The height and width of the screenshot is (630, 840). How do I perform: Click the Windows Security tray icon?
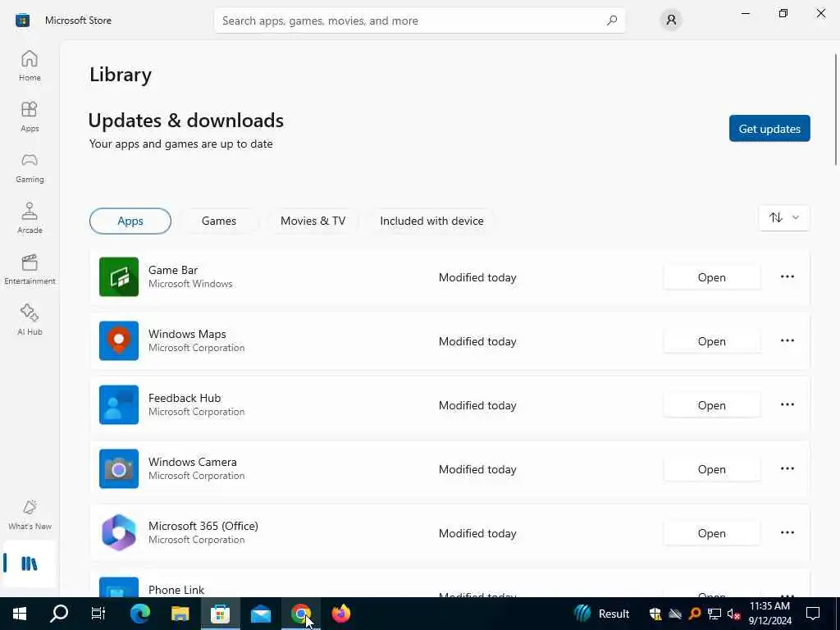point(655,614)
